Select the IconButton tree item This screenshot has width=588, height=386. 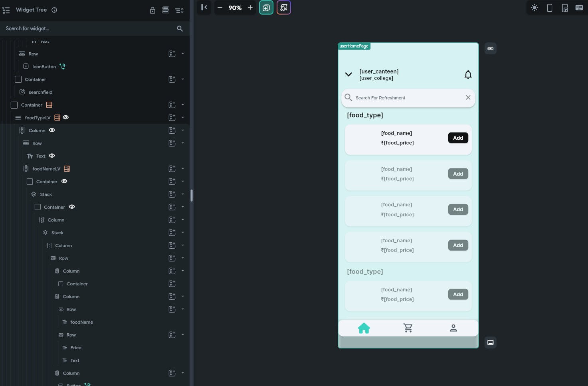point(44,67)
